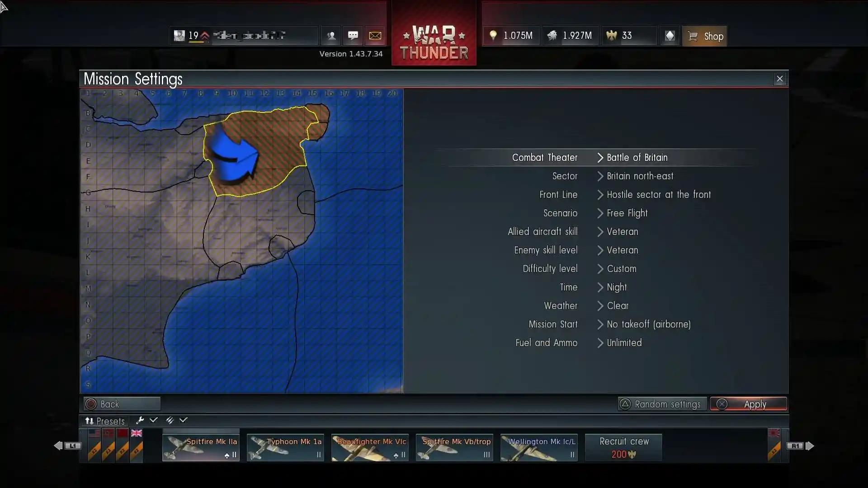Click Random settings button

(662, 404)
